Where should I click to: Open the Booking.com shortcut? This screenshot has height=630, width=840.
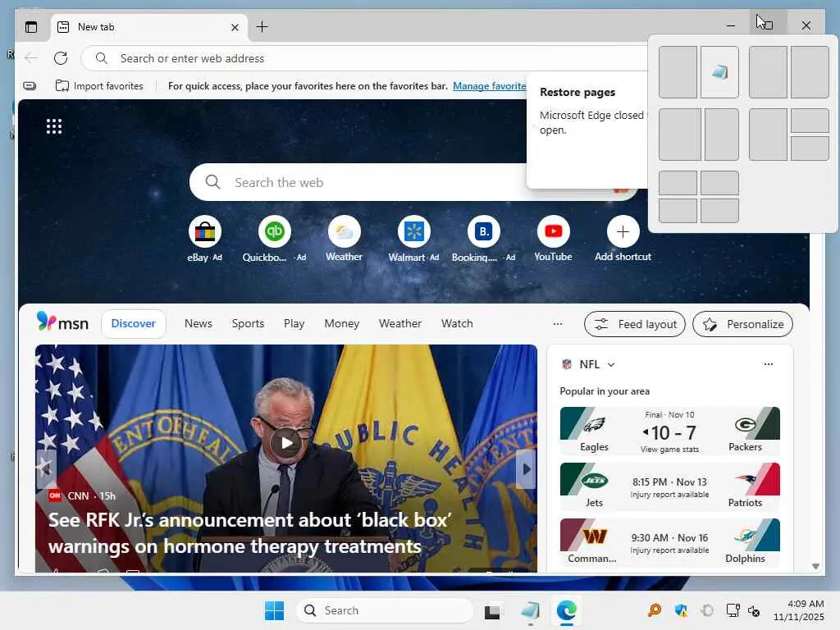coord(483,239)
